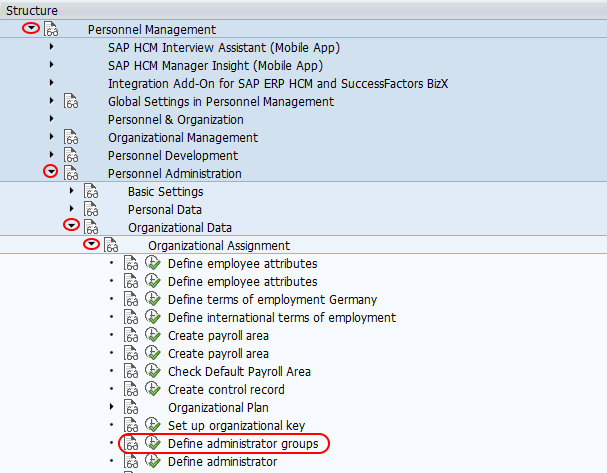Open documentation icon beside Personal Data

point(91,209)
